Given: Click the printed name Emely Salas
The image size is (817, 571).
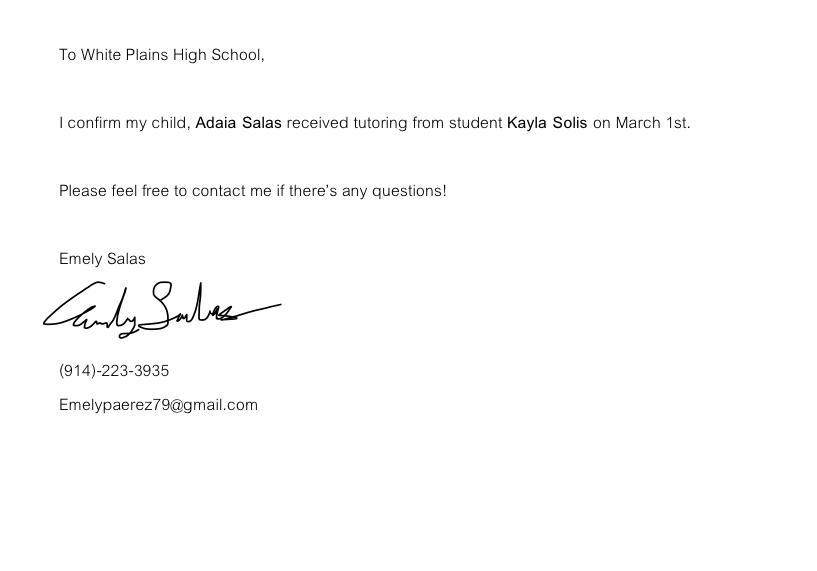Looking at the screenshot, I should click(x=102, y=259).
